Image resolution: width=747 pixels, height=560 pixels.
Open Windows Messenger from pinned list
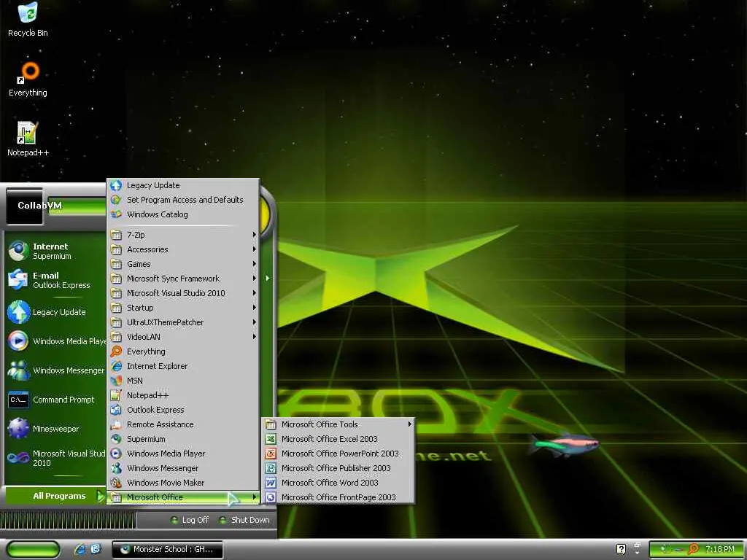pyautogui.click(x=18, y=370)
